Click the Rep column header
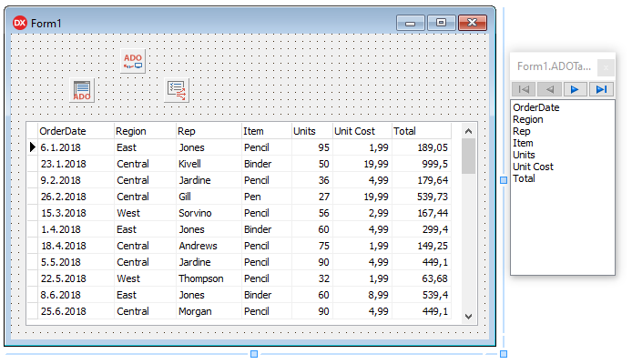 [209, 131]
